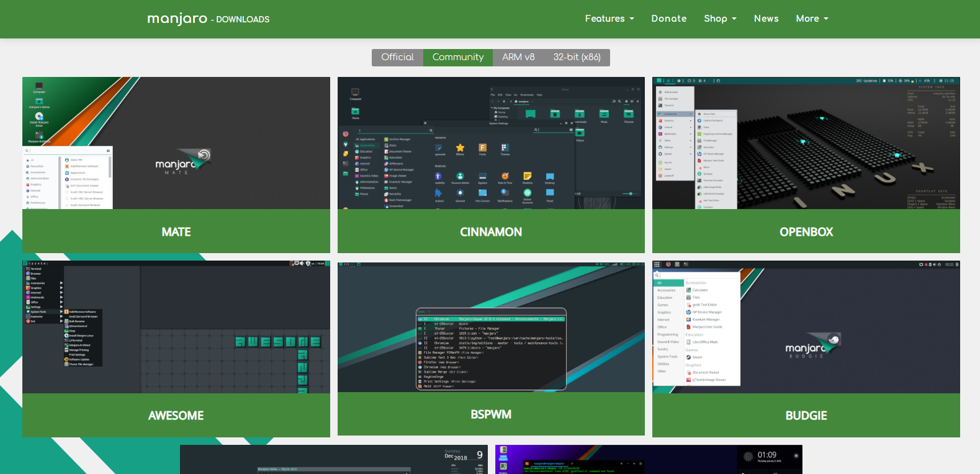The width and height of the screenshot is (980, 474).
Task: Click the CINNAMON edition label
Action: click(491, 231)
